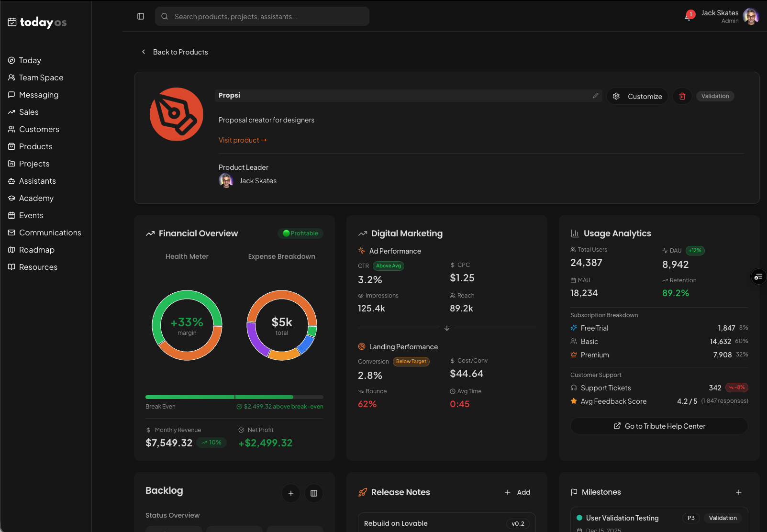This screenshot has width=767, height=532.
Task: Click the Academy graduation cap icon
Action: pos(11,198)
